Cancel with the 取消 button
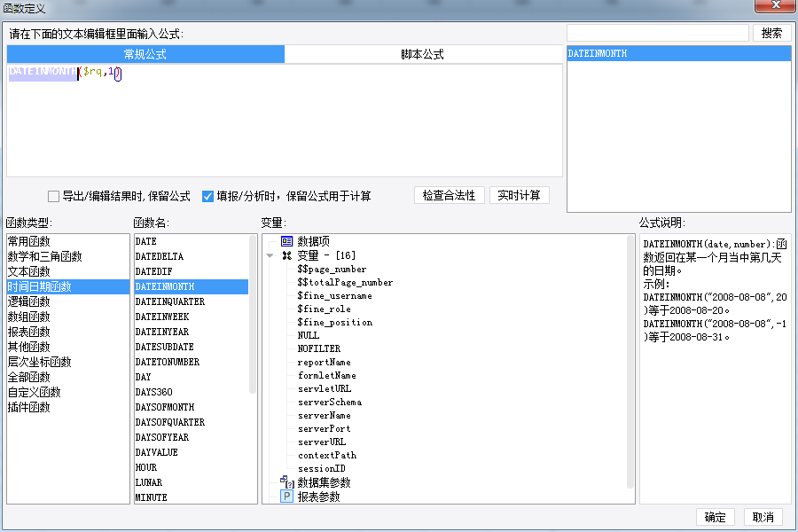Viewport: 798px width, 532px height. [x=763, y=517]
